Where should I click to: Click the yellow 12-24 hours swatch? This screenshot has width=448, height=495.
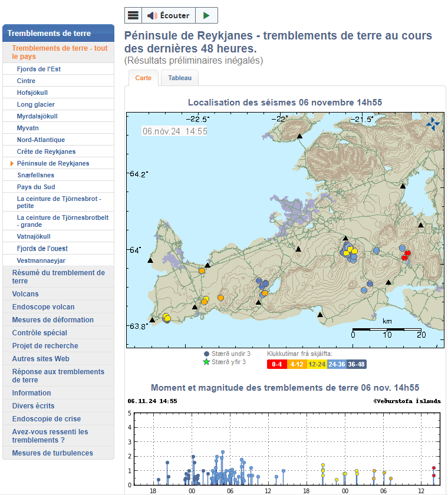317,364
